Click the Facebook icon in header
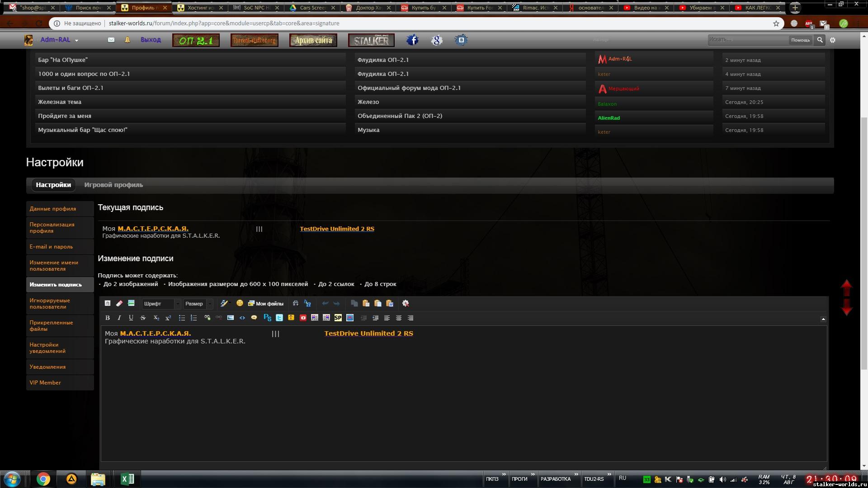The width and height of the screenshot is (868, 488). pyautogui.click(x=412, y=40)
